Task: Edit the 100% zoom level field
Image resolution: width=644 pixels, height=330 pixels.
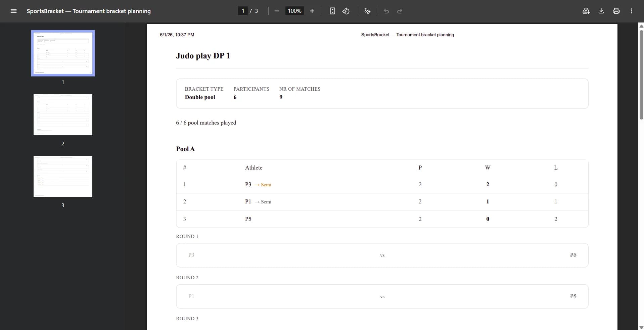Action: 294,11
